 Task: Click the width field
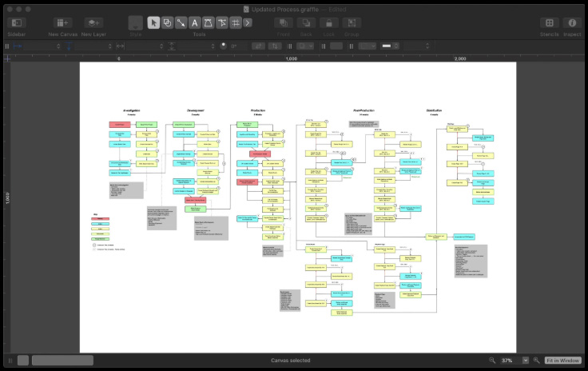click(141, 46)
